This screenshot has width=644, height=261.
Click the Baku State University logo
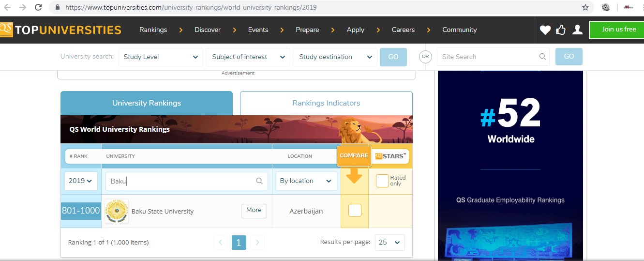coord(117,211)
